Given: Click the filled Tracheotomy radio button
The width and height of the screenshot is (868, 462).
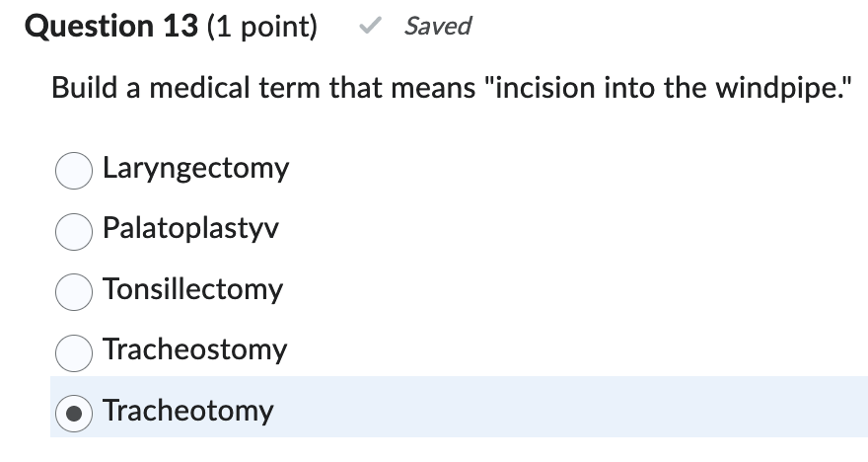Looking at the screenshot, I should click(x=74, y=412).
